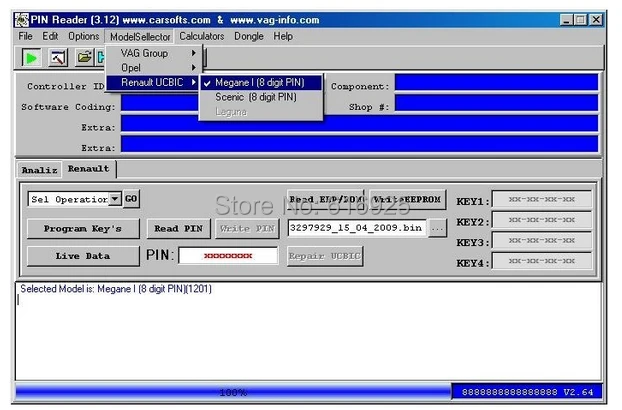Click the KEY1 value field
Image resolution: width=622 pixels, height=410 pixels.
[542, 199]
